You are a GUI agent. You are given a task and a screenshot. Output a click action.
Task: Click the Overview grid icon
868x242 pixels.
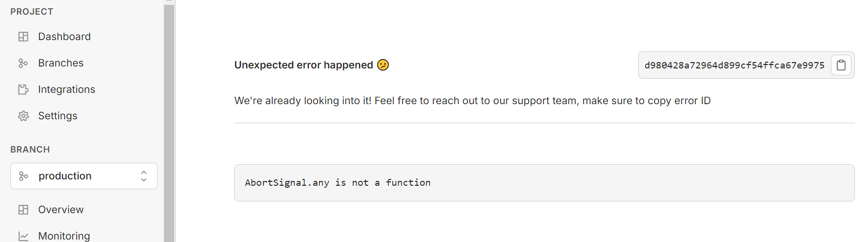pos(23,210)
